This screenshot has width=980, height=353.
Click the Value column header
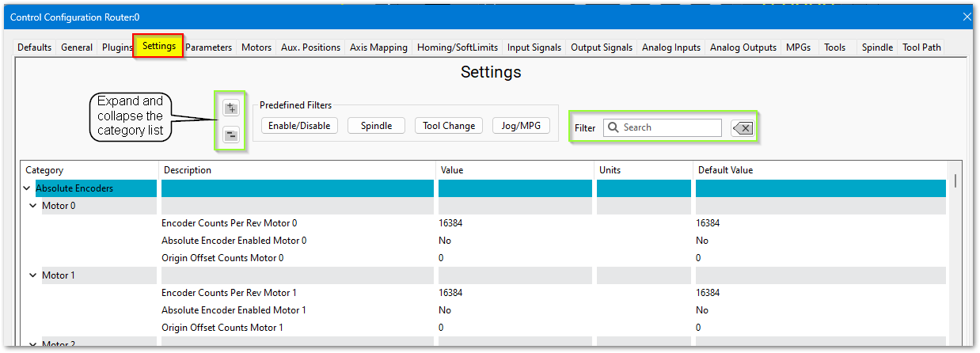pos(453,170)
